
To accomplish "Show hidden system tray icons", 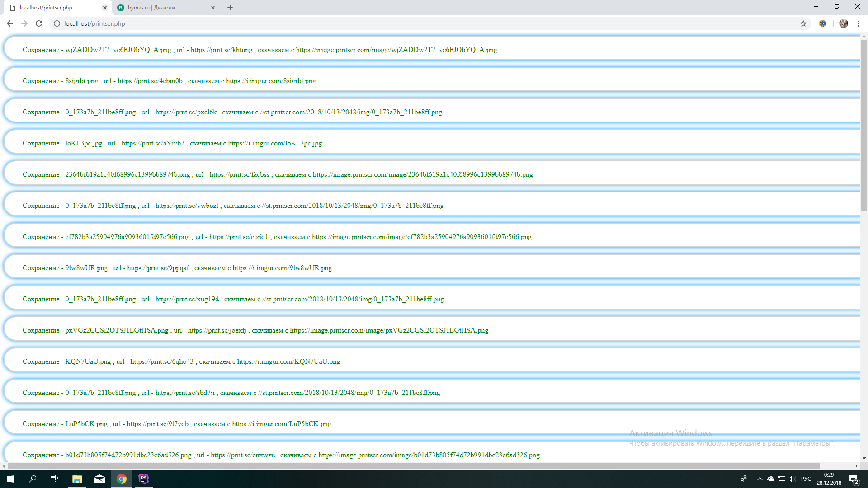I will pos(759,479).
